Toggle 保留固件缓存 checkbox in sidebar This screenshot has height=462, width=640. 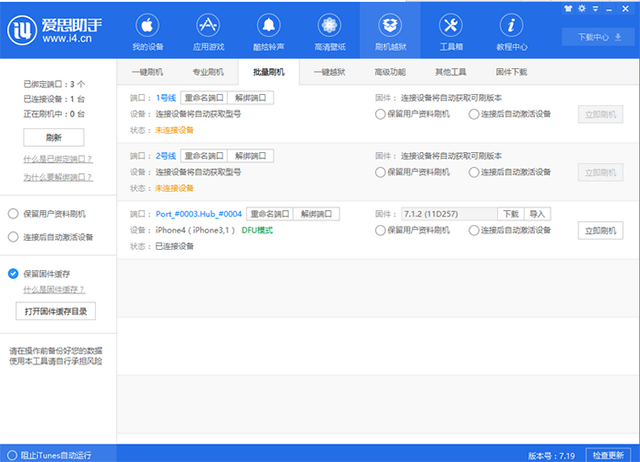13,273
